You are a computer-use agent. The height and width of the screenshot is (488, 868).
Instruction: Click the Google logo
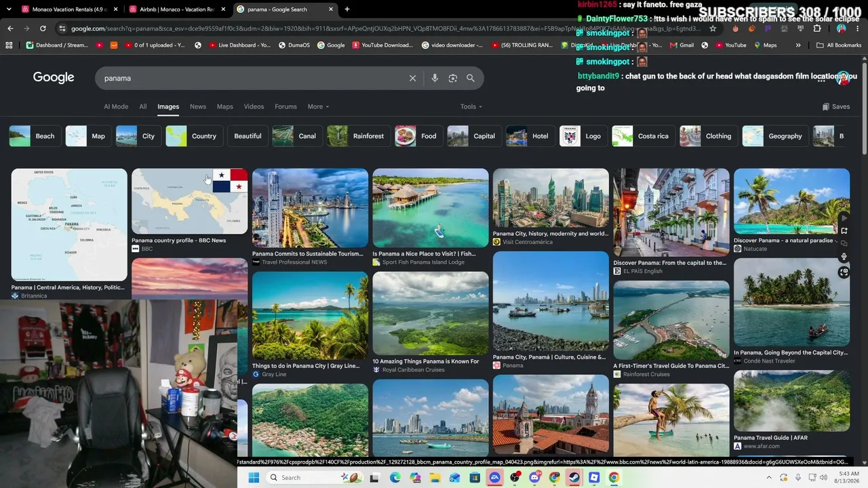[x=54, y=77]
